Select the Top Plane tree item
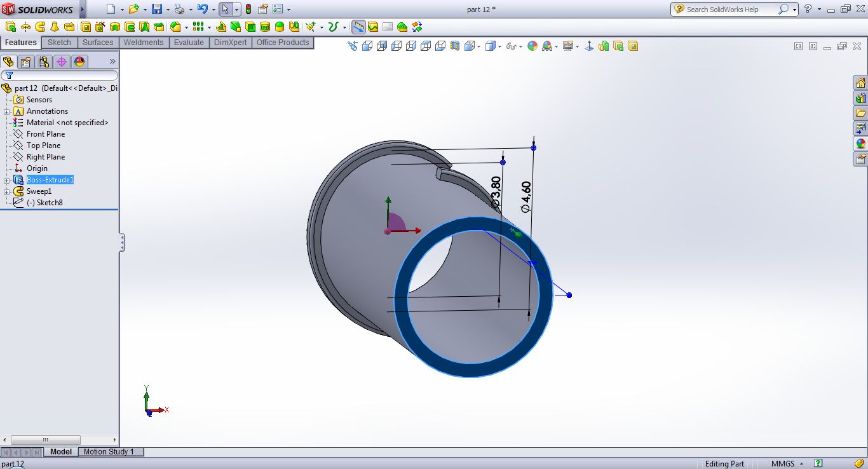 click(x=44, y=146)
